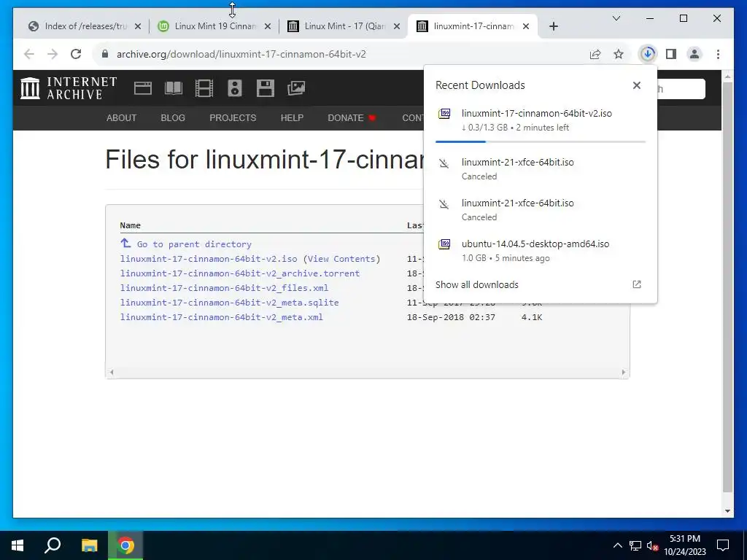Switch to Linux Mint - 17 (Qiana) tab
This screenshot has height=560, width=747.
344,26
